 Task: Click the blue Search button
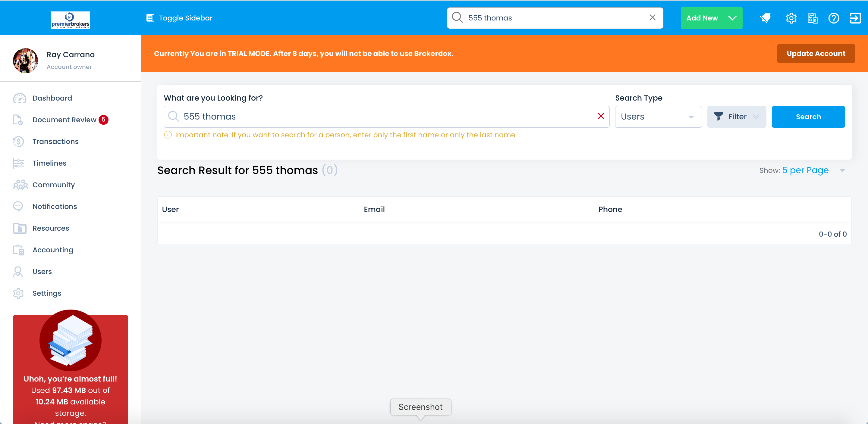pyautogui.click(x=808, y=117)
